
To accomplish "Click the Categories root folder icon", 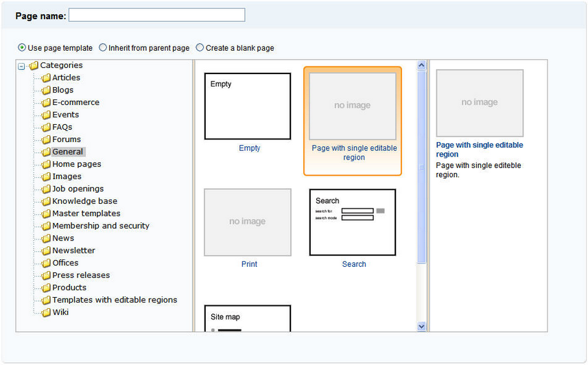I will tap(34, 66).
